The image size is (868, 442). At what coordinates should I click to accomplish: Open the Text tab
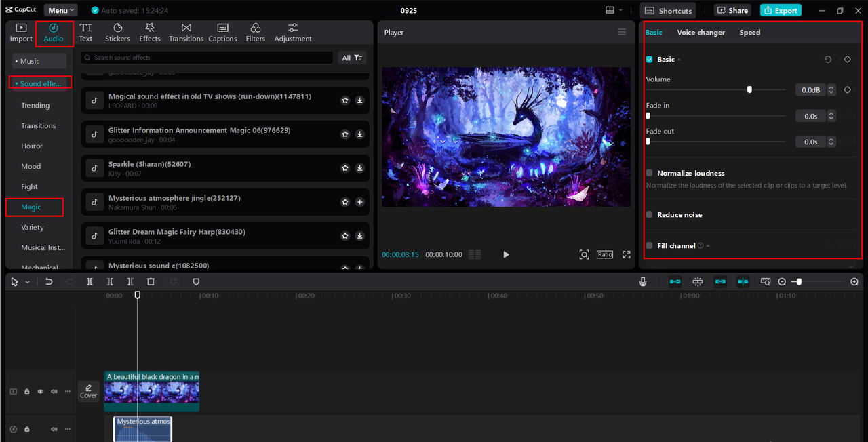point(85,33)
